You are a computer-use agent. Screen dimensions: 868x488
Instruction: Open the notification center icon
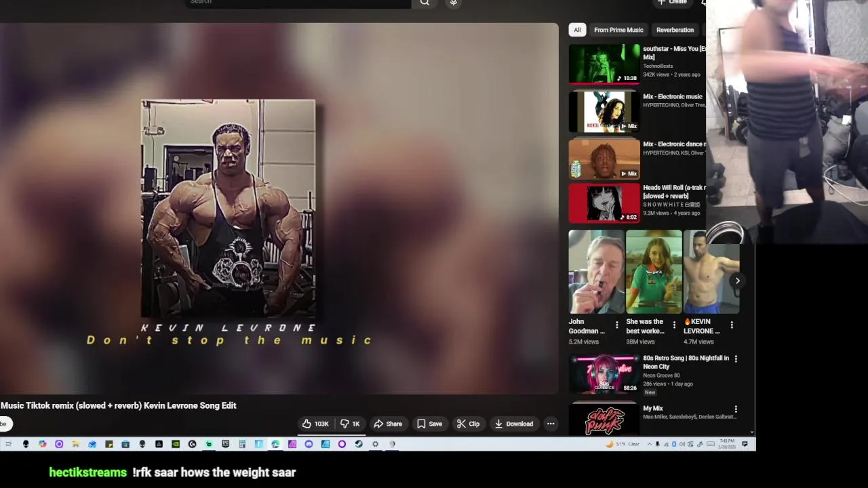click(x=745, y=444)
